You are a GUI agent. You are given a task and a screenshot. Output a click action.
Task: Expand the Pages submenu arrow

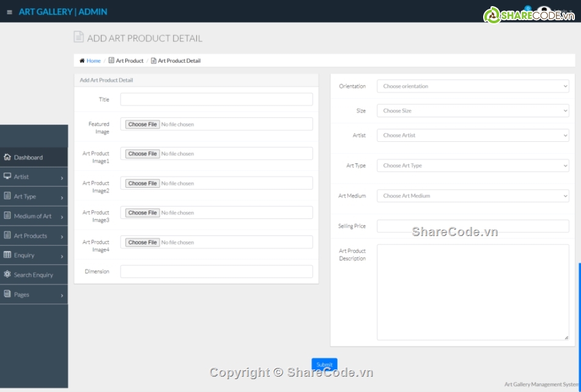point(62,295)
